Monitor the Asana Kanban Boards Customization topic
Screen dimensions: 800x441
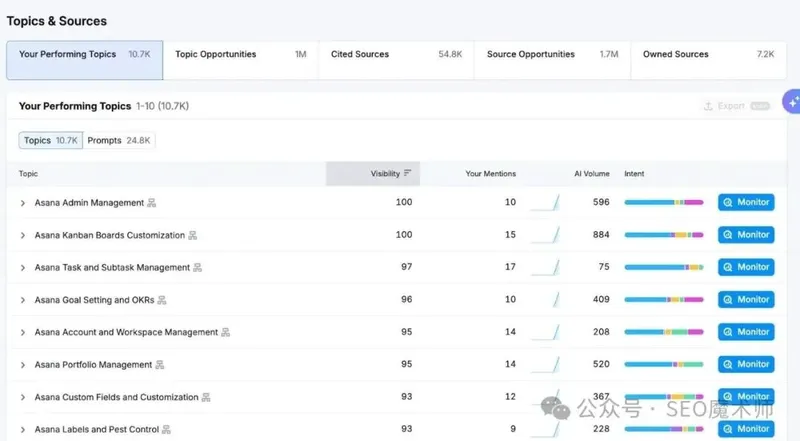746,235
